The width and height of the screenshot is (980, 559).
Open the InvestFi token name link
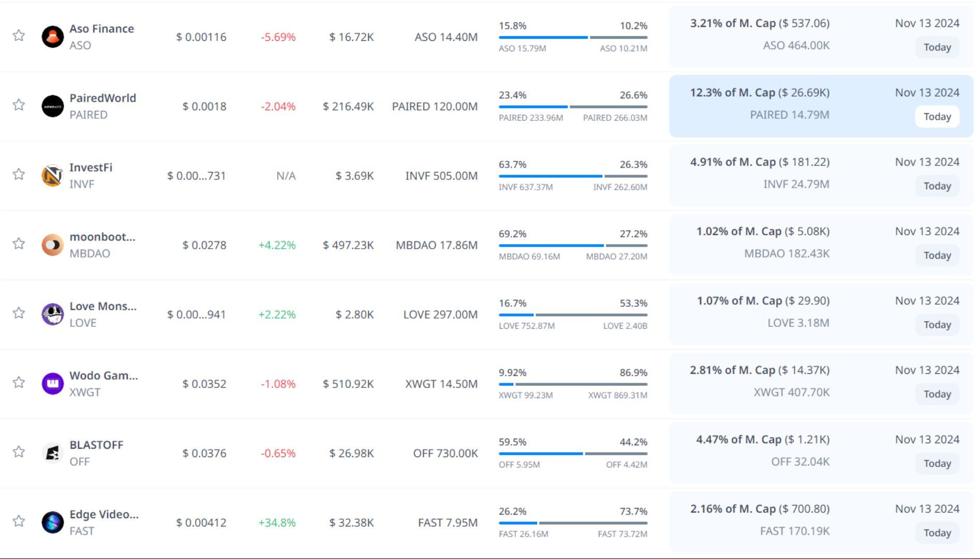pos(91,168)
